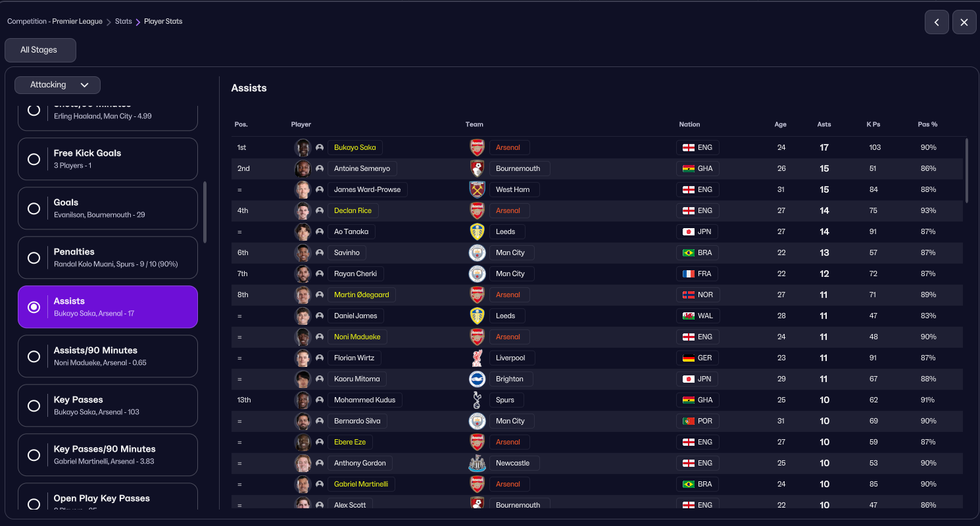Click the West Ham club crest

[477, 189]
